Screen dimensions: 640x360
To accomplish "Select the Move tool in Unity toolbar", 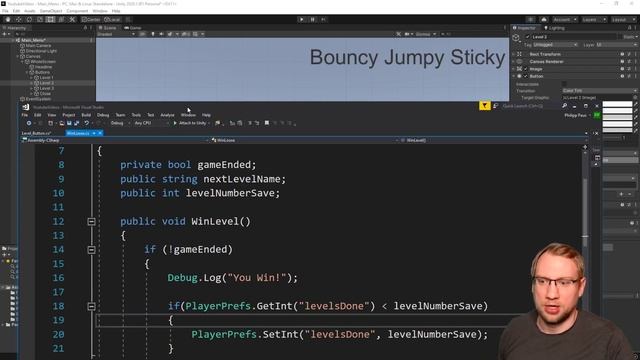I will [18, 20].
